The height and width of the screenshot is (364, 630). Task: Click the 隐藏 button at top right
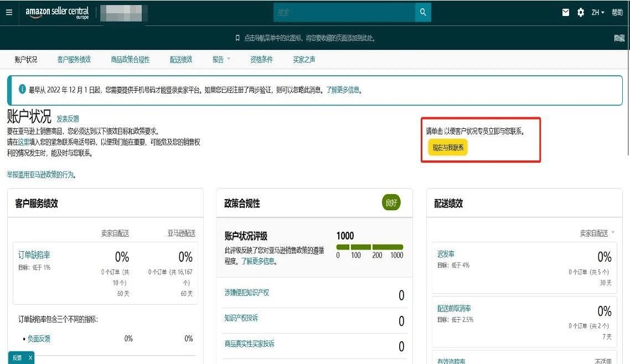point(618,38)
